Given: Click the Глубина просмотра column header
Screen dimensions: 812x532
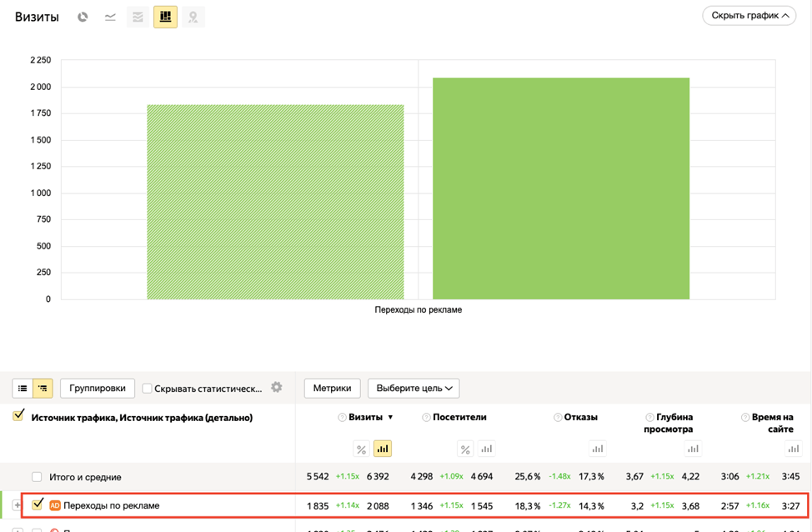Looking at the screenshot, I should click(669, 424).
